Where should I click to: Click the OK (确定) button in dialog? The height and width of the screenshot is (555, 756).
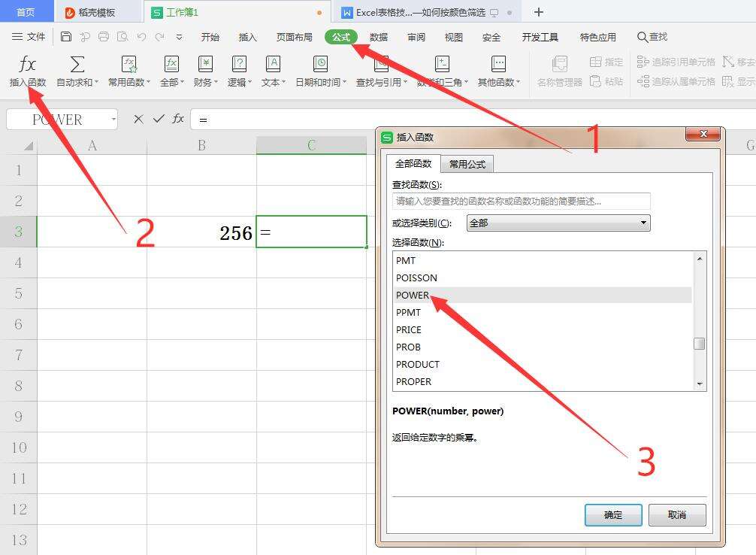point(613,515)
